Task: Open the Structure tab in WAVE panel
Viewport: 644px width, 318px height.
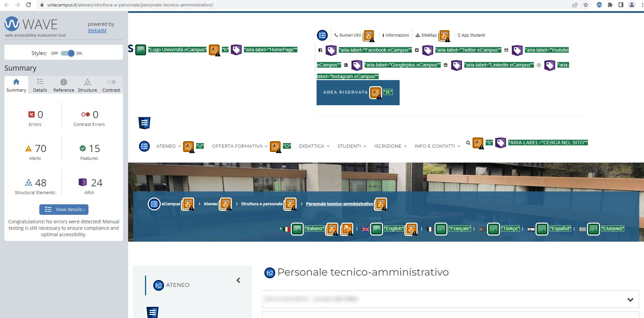Action: pyautogui.click(x=87, y=86)
